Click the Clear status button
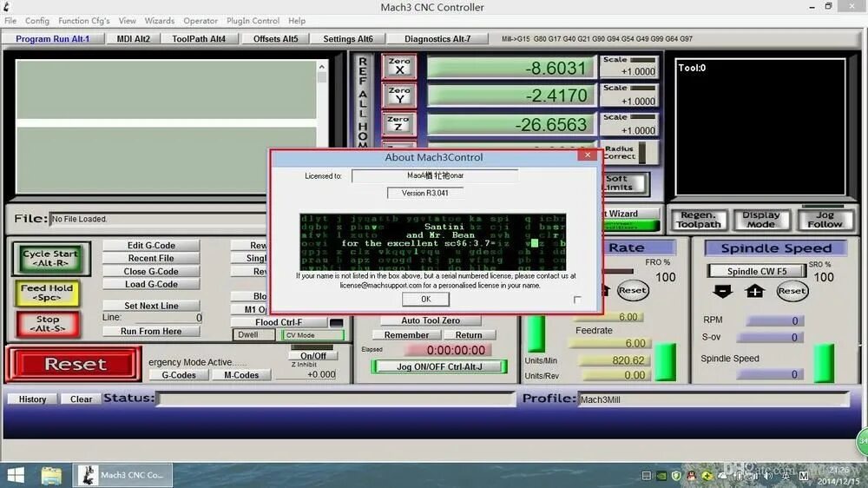This screenshot has width=868, height=488. tap(81, 399)
